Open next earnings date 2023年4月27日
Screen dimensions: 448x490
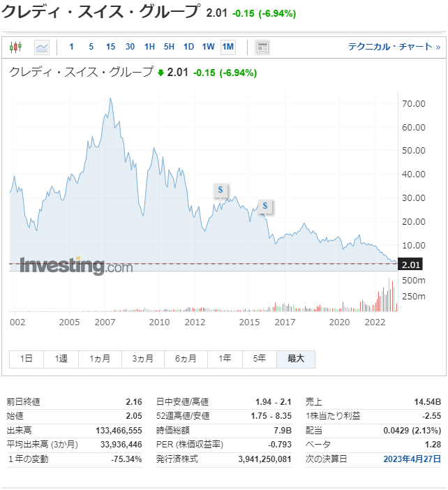click(x=412, y=459)
